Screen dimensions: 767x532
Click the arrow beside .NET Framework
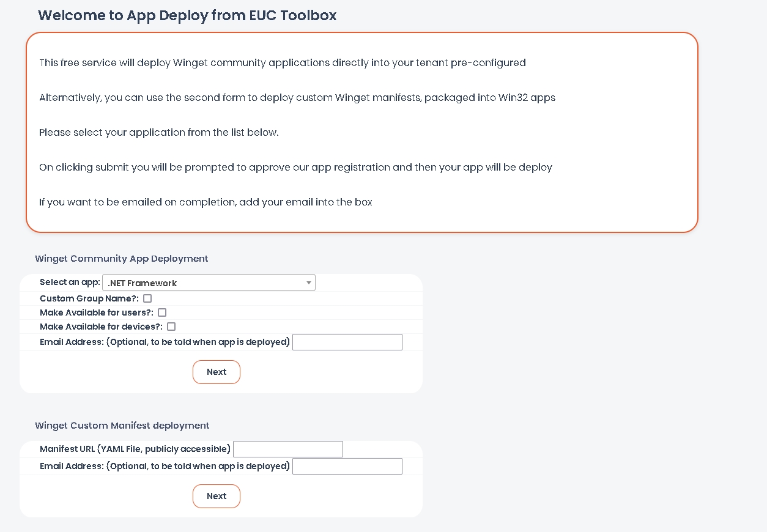(x=309, y=283)
